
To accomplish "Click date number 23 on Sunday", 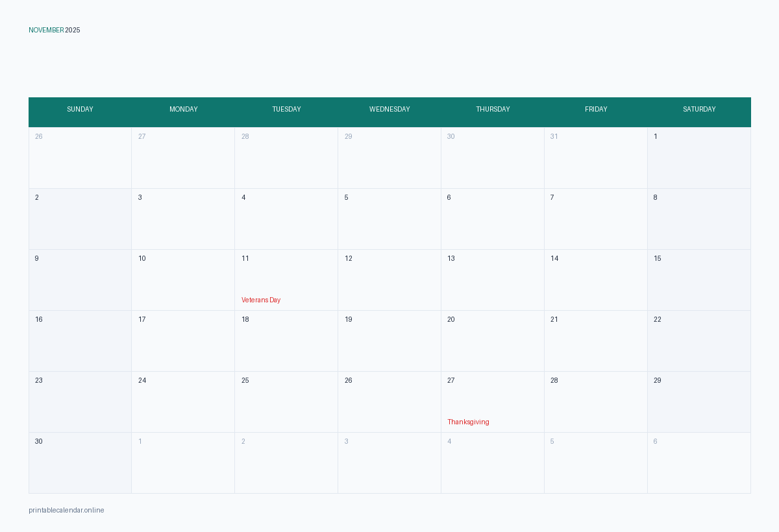I will [x=39, y=381].
